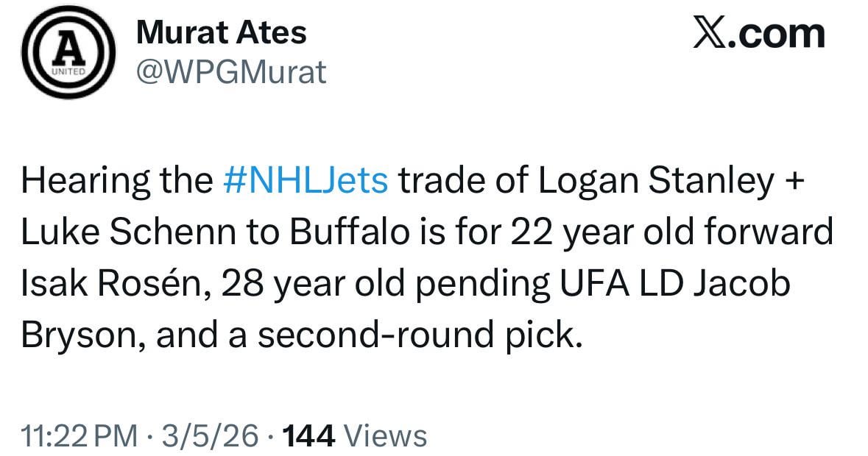Screen dimensions: 868x456
Task: Click the "UFA LD" text
Action: [x=598, y=284]
